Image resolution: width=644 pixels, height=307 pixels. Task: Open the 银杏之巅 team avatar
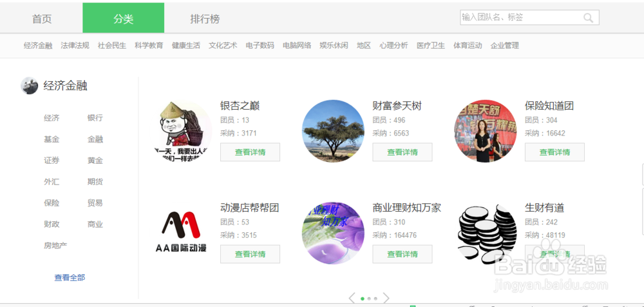181,132
